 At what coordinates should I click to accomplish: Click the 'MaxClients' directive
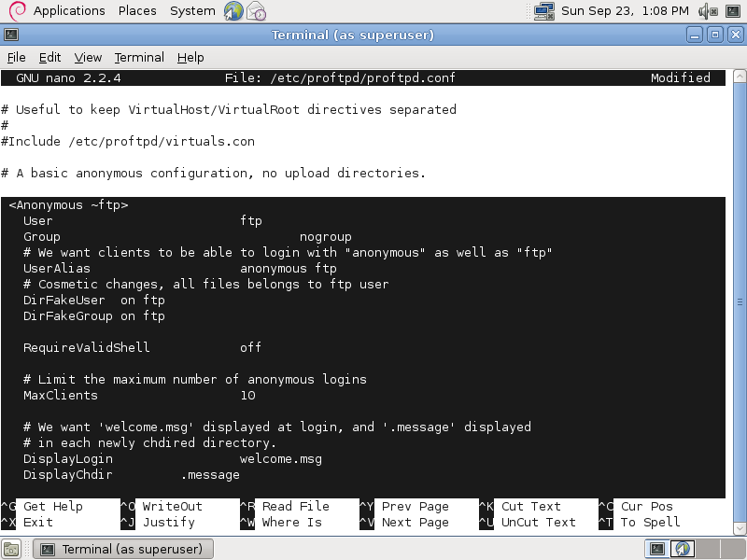pos(61,395)
